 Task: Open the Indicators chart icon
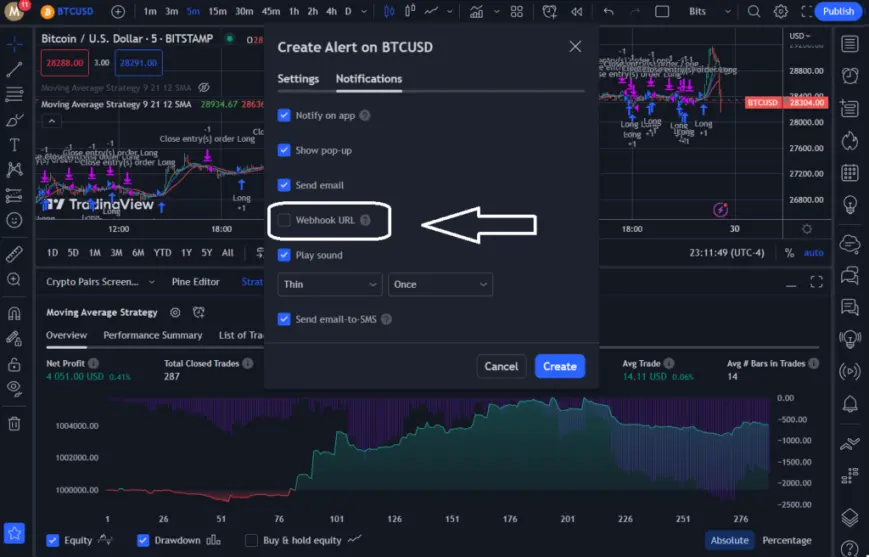476,11
